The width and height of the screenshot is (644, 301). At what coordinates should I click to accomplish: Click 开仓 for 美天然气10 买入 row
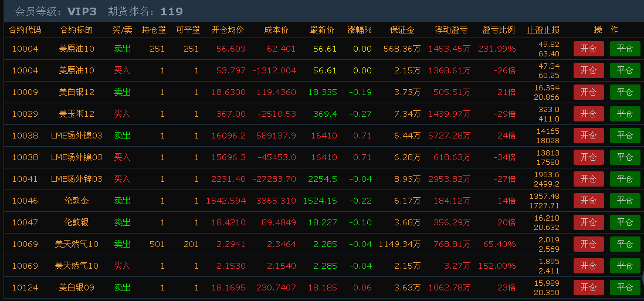tap(588, 266)
